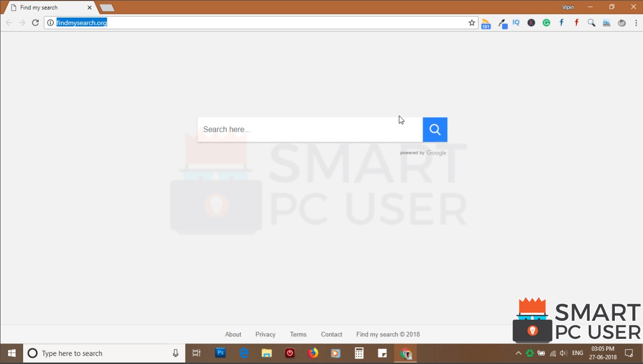Screen dimensions: 643x364
Task: Click the red f extension icon
Action: coord(577,23)
